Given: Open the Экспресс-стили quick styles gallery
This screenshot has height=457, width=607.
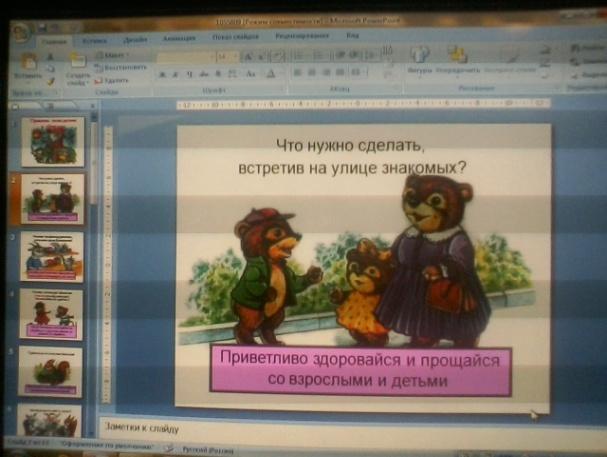Looking at the screenshot, I should point(510,62).
